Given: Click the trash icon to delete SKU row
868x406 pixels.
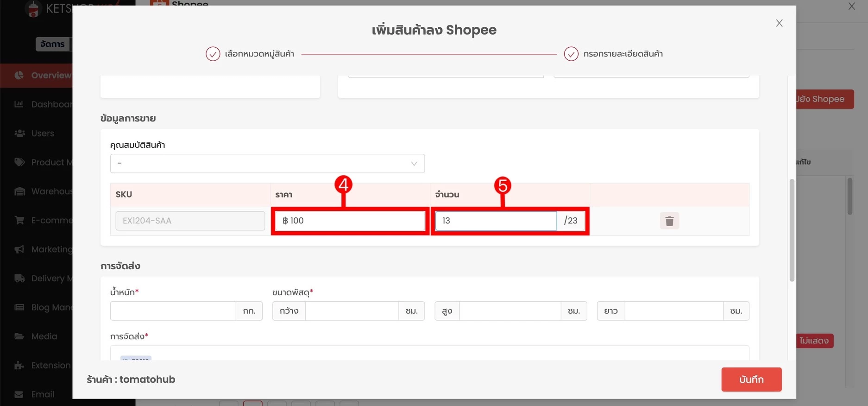Looking at the screenshot, I should [x=669, y=221].
